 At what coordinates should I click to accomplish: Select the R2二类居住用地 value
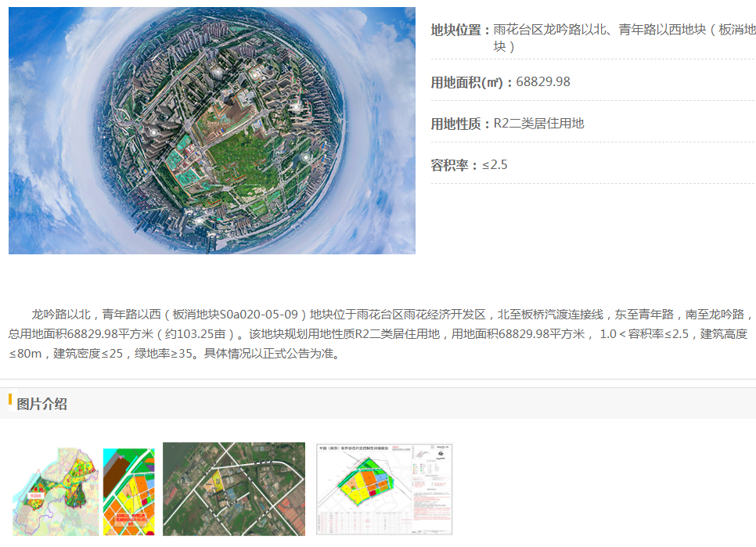tap(538, 124)
